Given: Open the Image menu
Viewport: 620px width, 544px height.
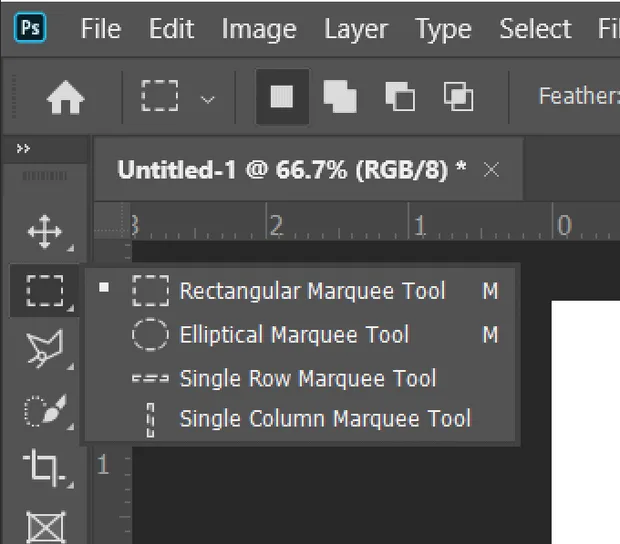Looking at the screenshot, I should click(259, 30).
